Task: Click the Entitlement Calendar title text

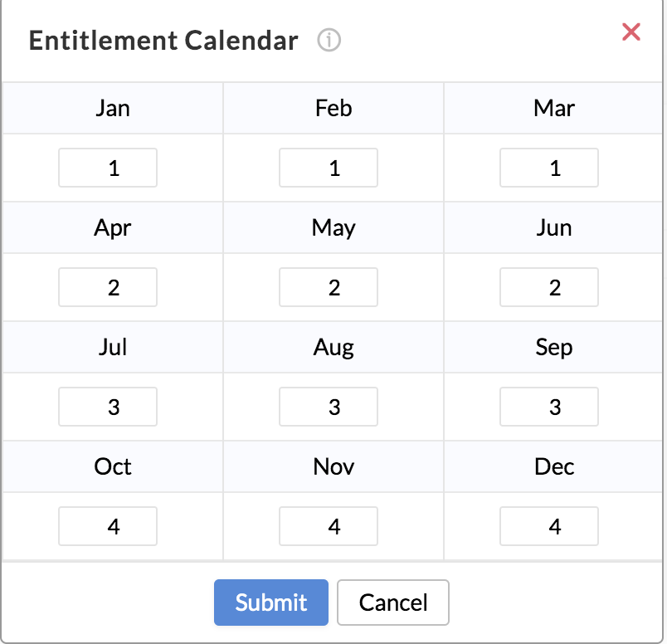Action: (163, 41)
